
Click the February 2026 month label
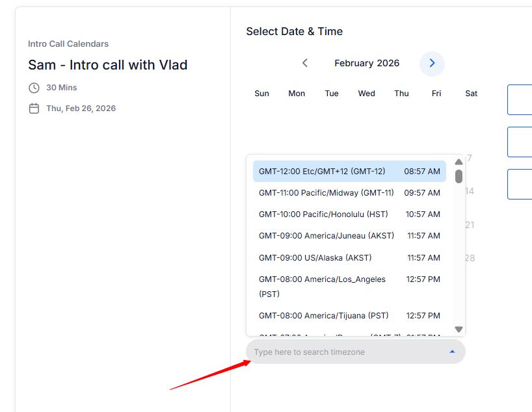click(x=367, y=63)
